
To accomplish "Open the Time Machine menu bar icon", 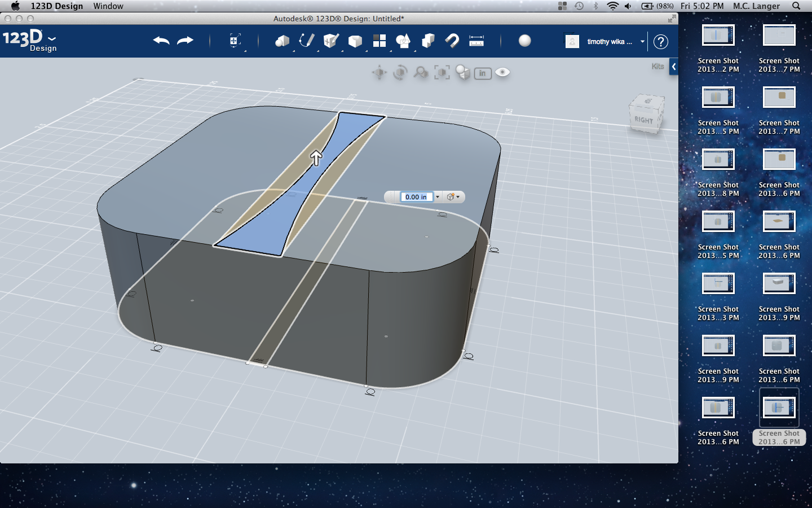I will [x=579, y=6].
